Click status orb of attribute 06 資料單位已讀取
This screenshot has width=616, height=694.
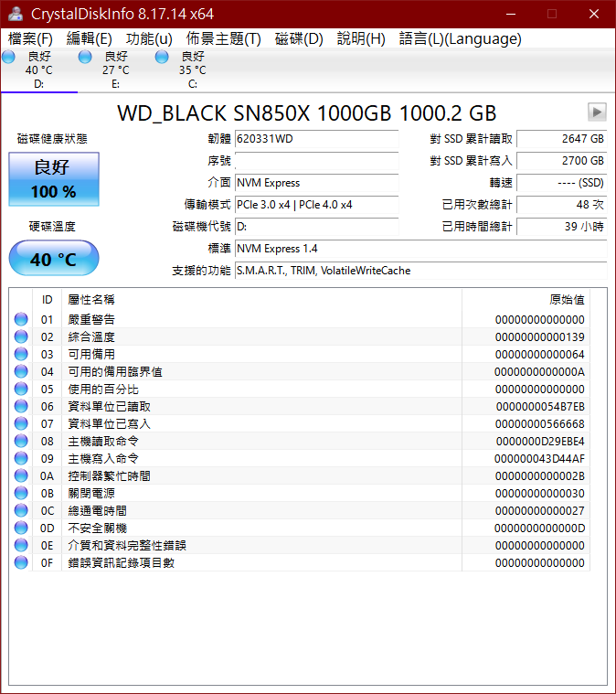pos(21,406)
